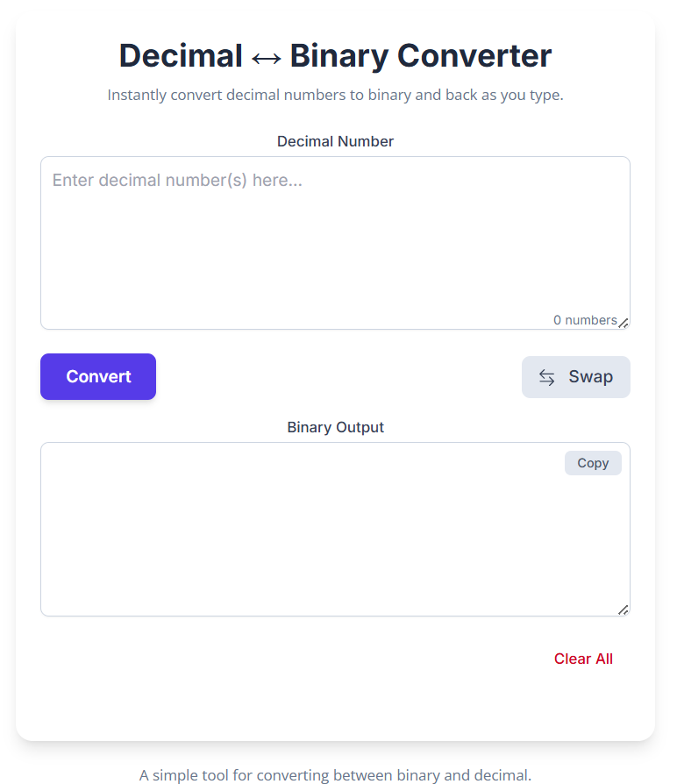The image size is (677, 784).
Task: Select the Decimal Number label
Action: coord(335,141)
